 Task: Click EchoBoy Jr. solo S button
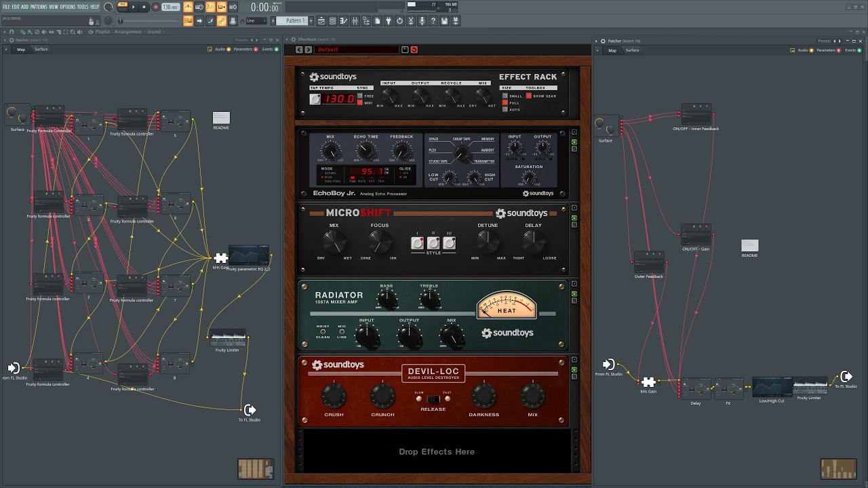pos(574,149)
